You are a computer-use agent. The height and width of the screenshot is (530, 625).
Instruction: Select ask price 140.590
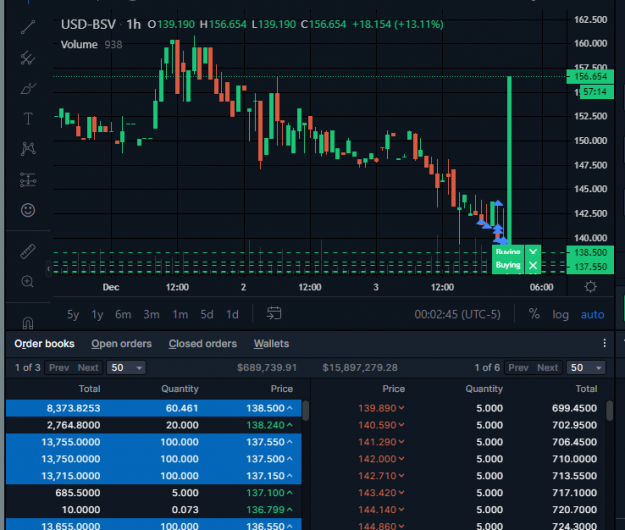click(x=381, y=425)
